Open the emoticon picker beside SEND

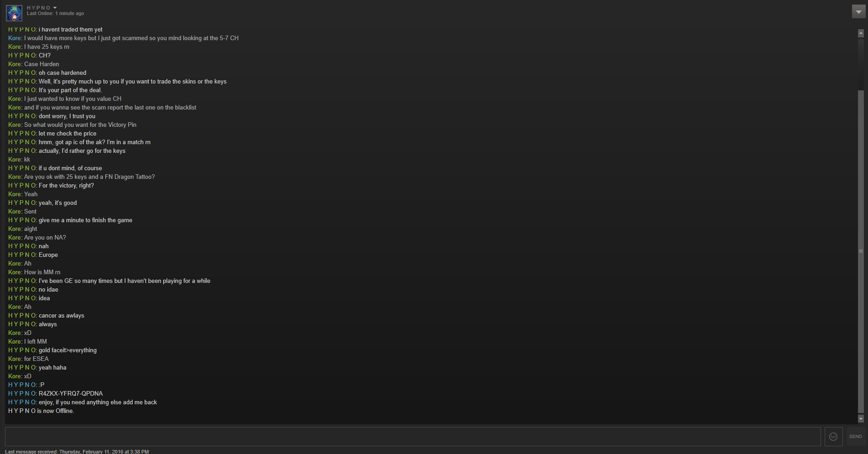(833, 437)
